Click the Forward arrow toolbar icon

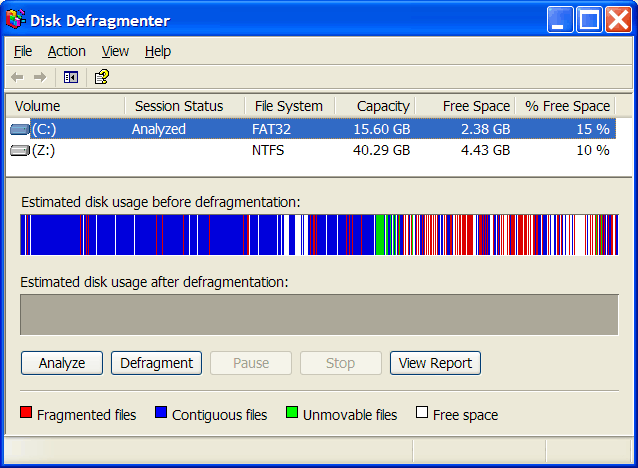click(x=40, y=77)
